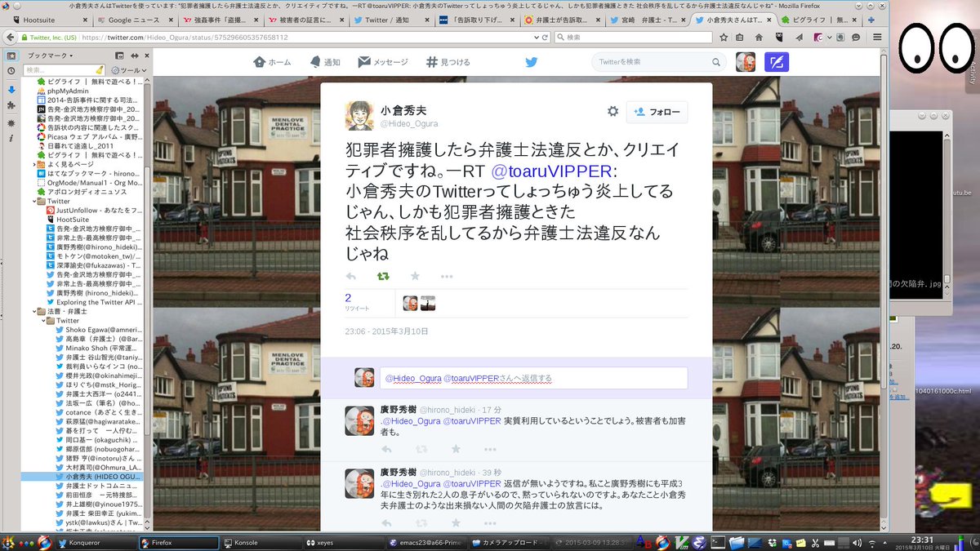Open the bookmarks list icon in toolbar

point(739,38)
